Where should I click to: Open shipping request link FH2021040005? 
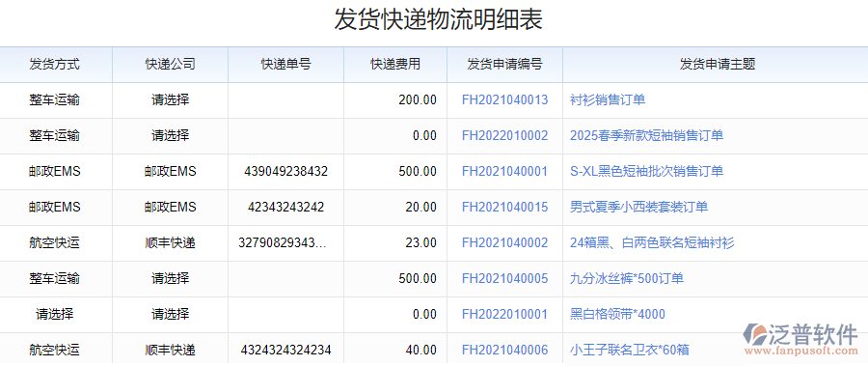pyautogui.click(x=504, y=278)
